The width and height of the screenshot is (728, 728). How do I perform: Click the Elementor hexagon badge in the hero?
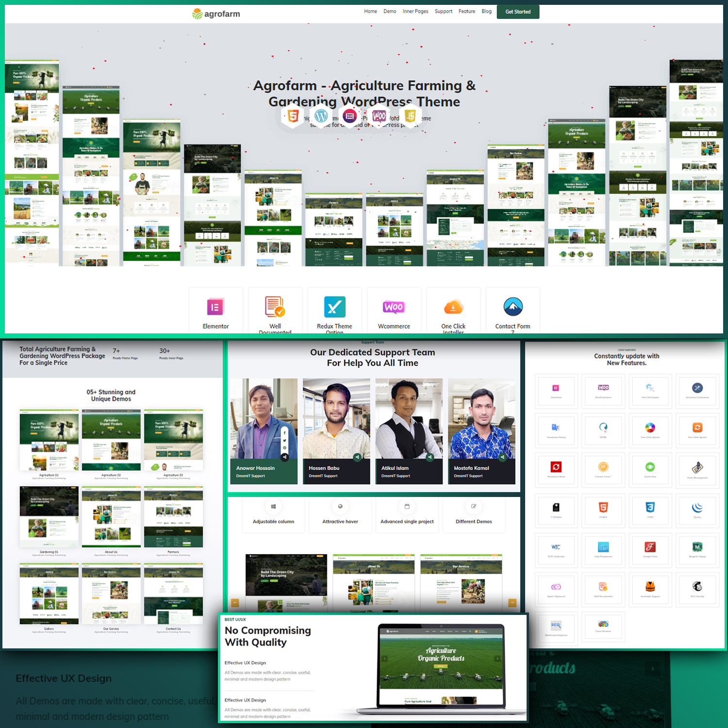[350, 116]
